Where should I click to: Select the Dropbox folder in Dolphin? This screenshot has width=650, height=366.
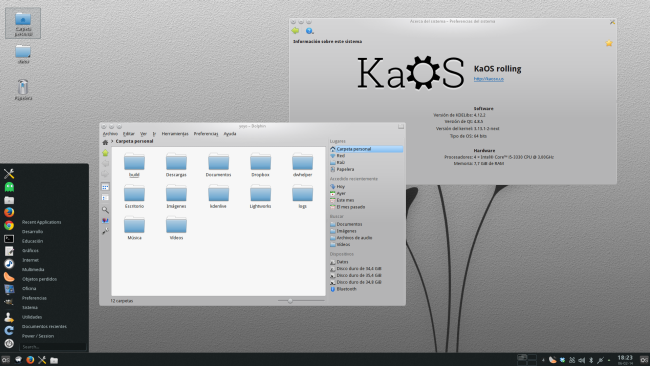coord(260,165)
